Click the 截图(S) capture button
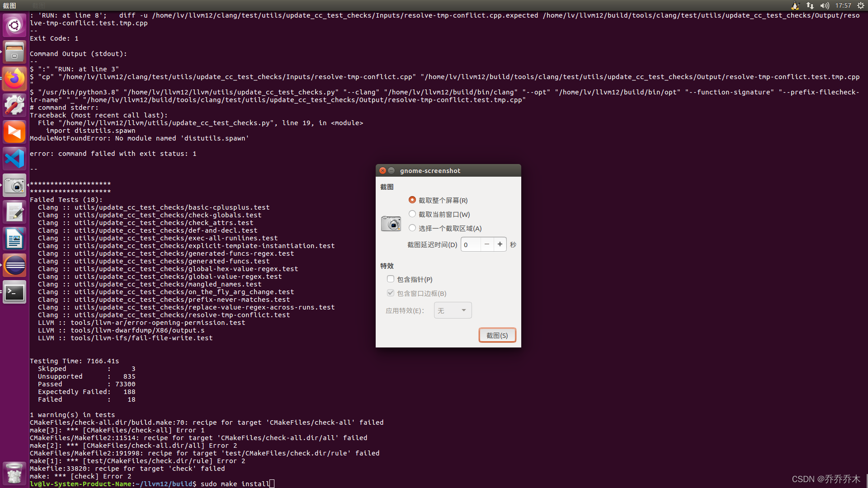The height and width of the screenshot is (488, 868). click(x=497, y=335)
